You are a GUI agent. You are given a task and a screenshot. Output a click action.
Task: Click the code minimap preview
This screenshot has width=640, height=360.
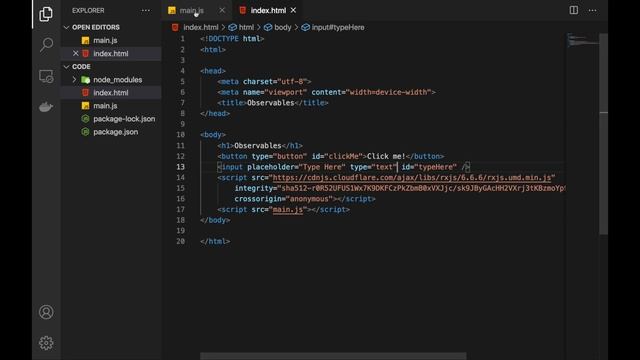point(582,41)
